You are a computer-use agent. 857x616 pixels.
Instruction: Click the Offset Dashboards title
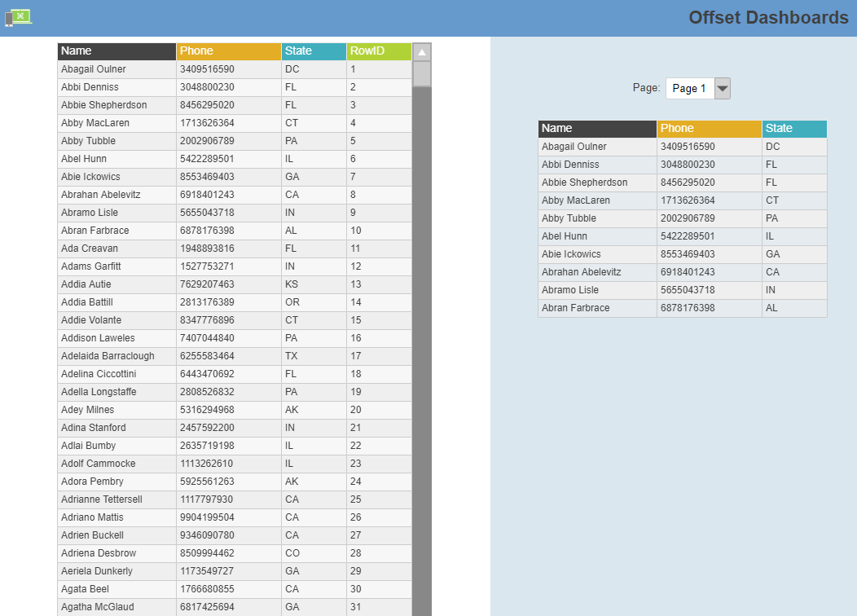click(x=768, y=17)
